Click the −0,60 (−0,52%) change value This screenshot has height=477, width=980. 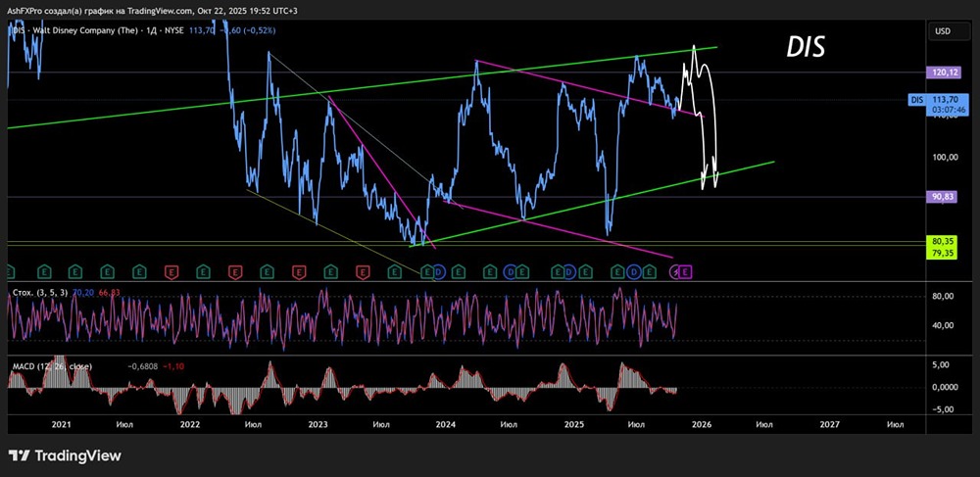click(248, 29)
